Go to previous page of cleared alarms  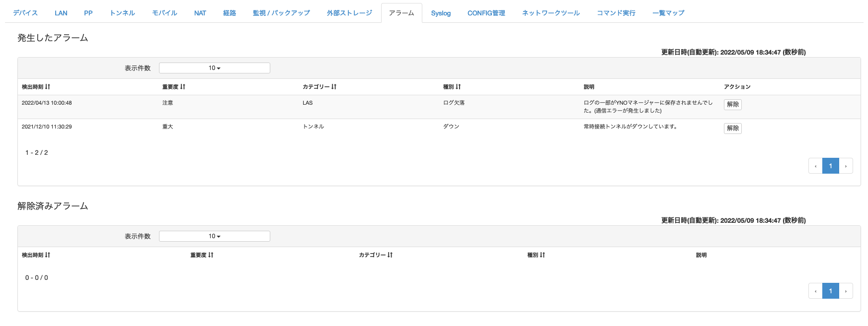[x=816, y=291]
